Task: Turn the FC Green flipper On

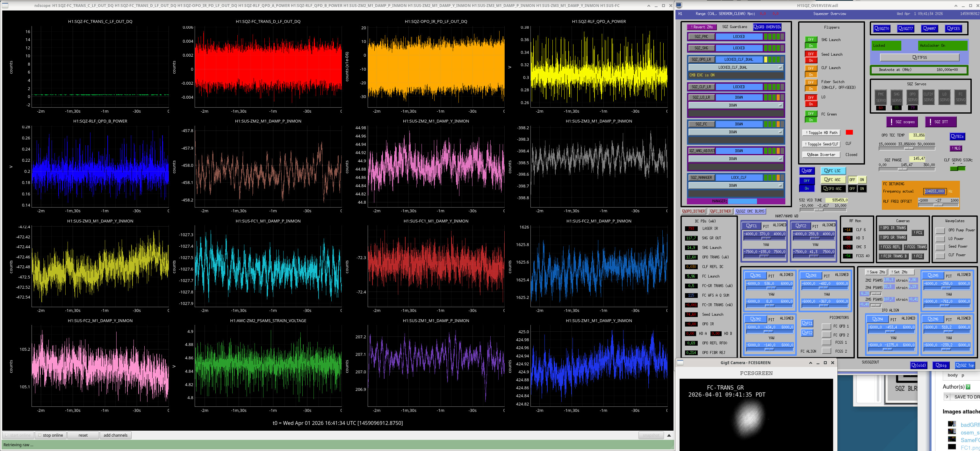Action: [811, 120]
